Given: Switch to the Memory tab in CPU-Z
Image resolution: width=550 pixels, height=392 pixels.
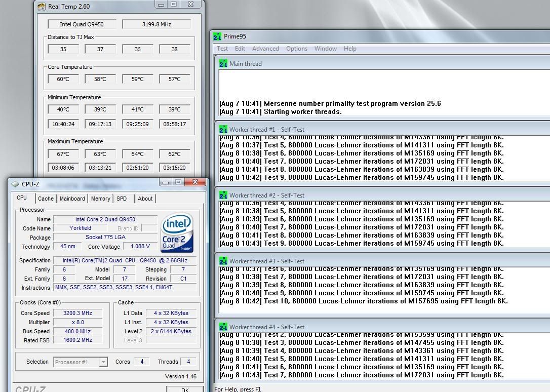Looking at the screenshot, I should (x=101, y=199).
